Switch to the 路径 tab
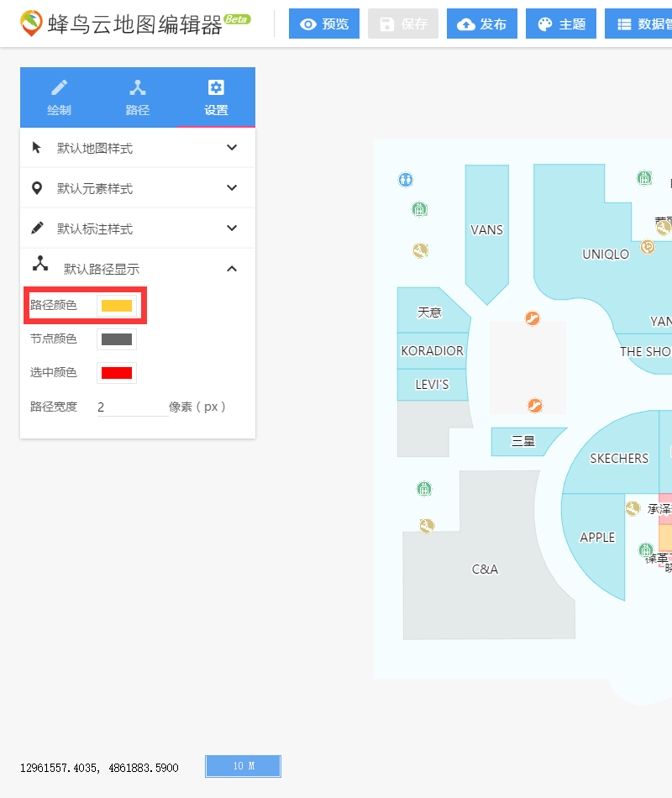Screen dimensions: 672x798 138,97
